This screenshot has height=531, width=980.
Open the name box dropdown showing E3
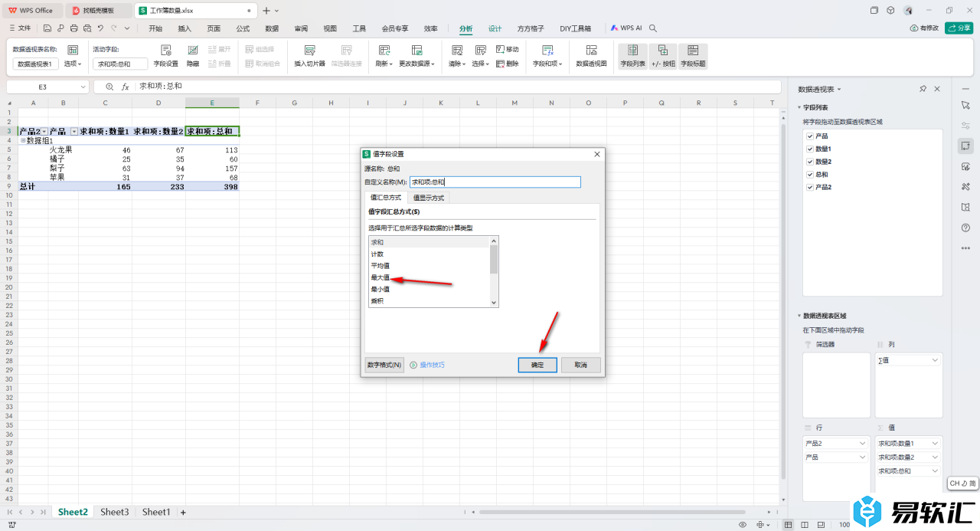(83, 87)
